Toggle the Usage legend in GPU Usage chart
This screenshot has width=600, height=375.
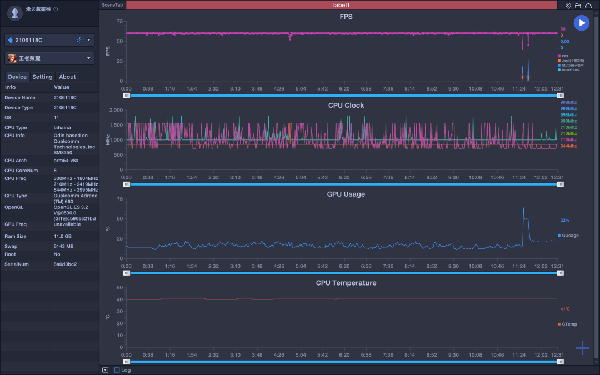tap(569, 235)
